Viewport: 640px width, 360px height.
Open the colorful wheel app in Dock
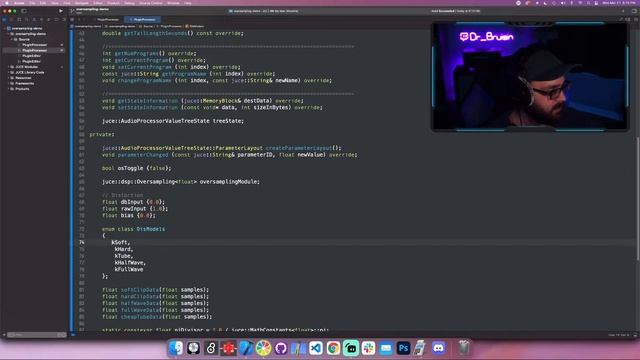pyautogui.click(x=263, y=348)
